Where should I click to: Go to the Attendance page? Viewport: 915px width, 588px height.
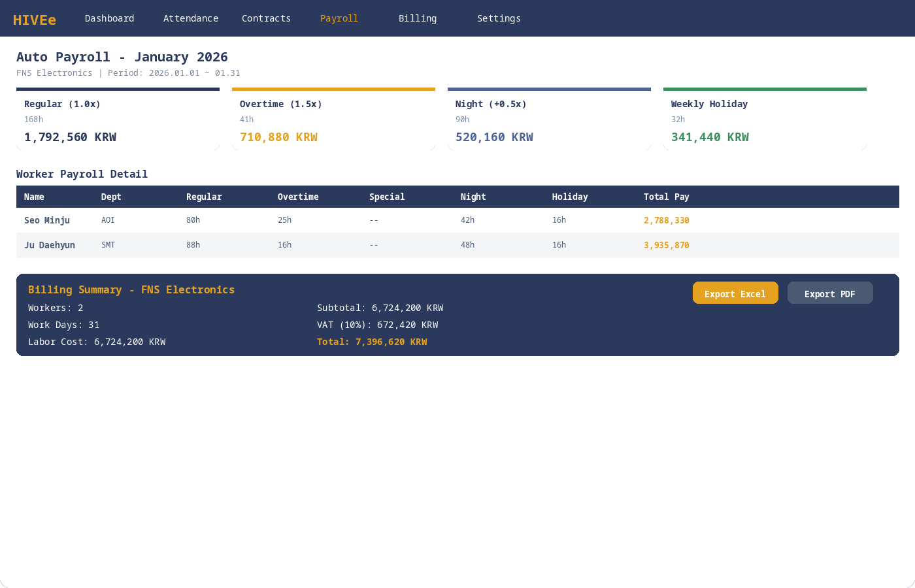pyautogui.click(x=190, y=18)
